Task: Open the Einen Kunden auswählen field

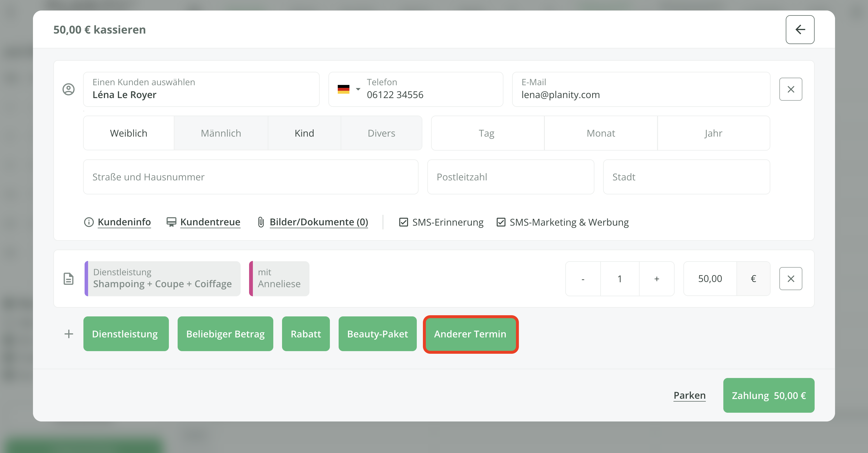Action: pos(201,89)
